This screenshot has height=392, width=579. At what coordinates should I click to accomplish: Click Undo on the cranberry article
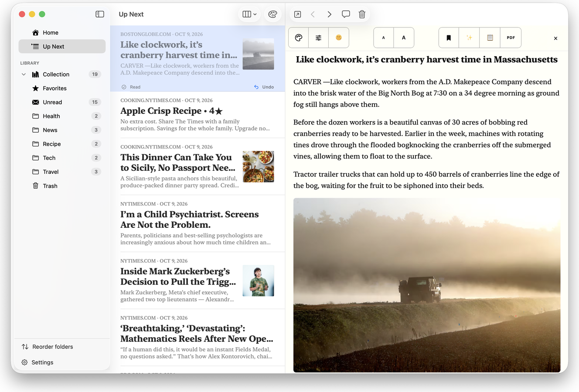point(264,87)
